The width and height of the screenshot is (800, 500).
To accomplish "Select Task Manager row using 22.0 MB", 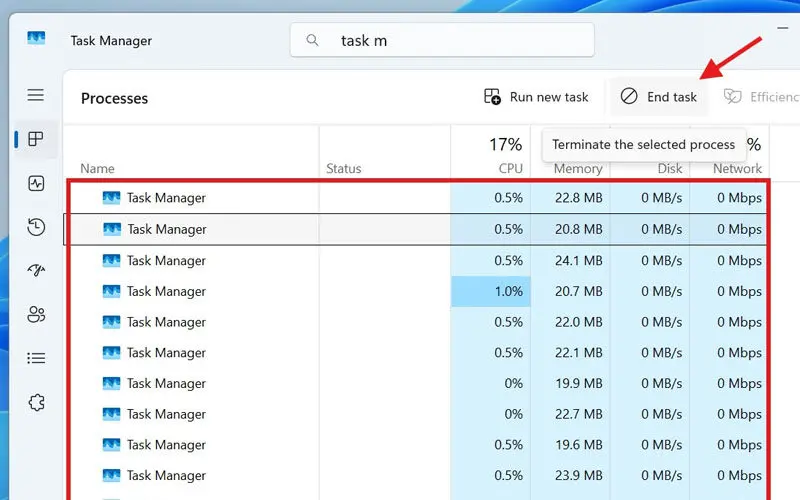I will click(417, 322).
